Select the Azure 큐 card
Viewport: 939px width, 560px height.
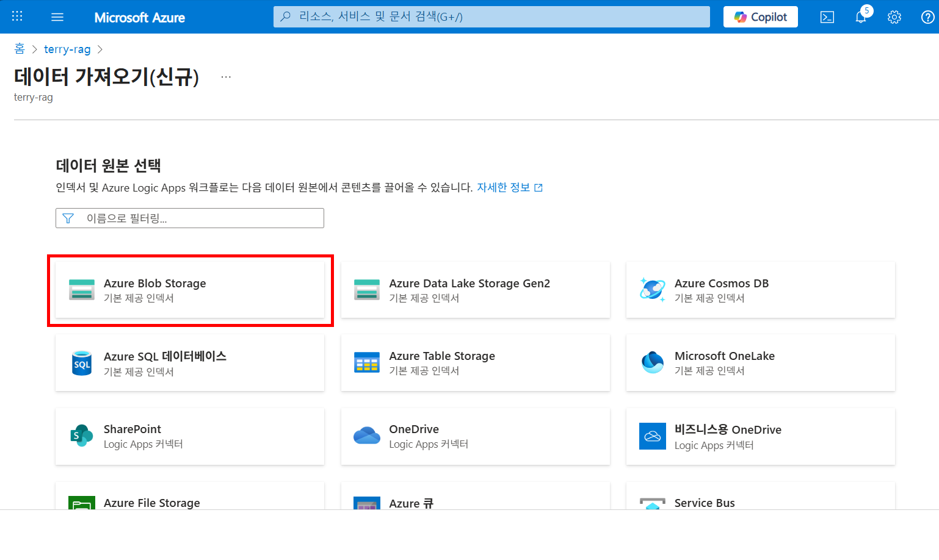point(476,496)
